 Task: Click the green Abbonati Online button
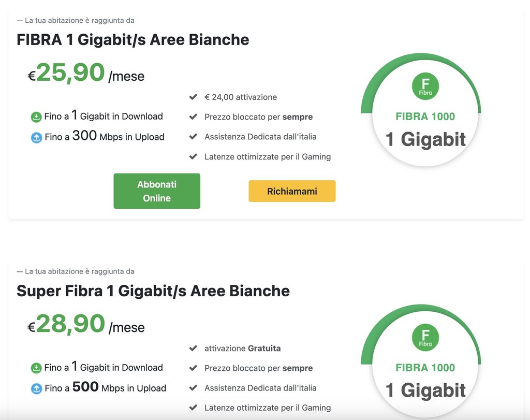[x=157, y=191]
